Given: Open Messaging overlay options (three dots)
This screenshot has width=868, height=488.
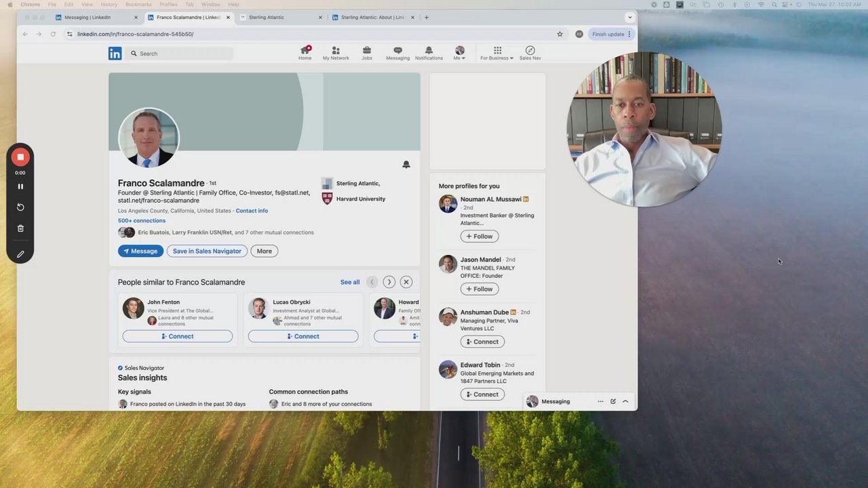Looking at the screenshot, I should [x=600, y=402].
